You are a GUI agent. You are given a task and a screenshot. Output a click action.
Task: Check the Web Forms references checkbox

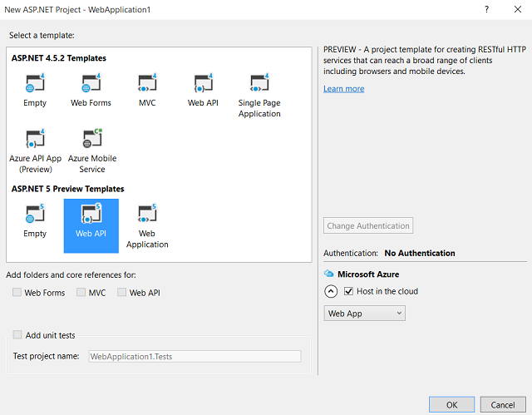pyautogui.click(x=17, y=292)
